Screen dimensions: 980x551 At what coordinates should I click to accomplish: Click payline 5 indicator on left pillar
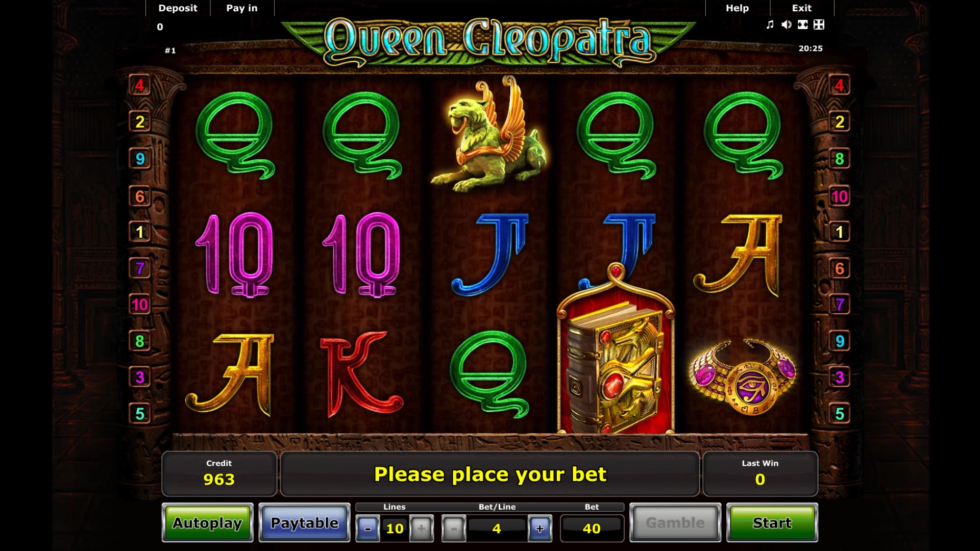click(x=139, y=413)
